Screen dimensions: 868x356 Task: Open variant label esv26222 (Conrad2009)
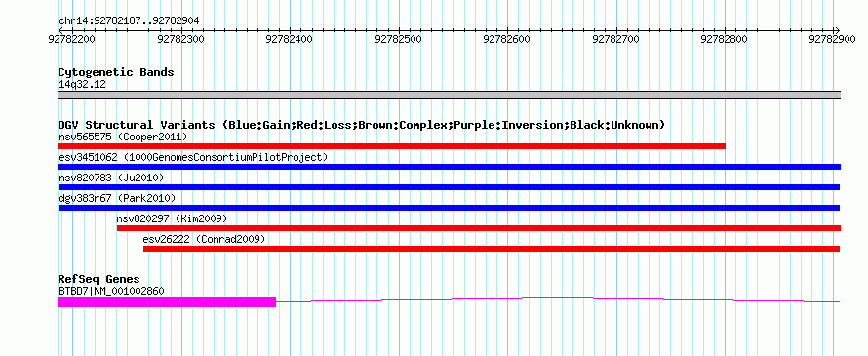click(x=204, y=239)
